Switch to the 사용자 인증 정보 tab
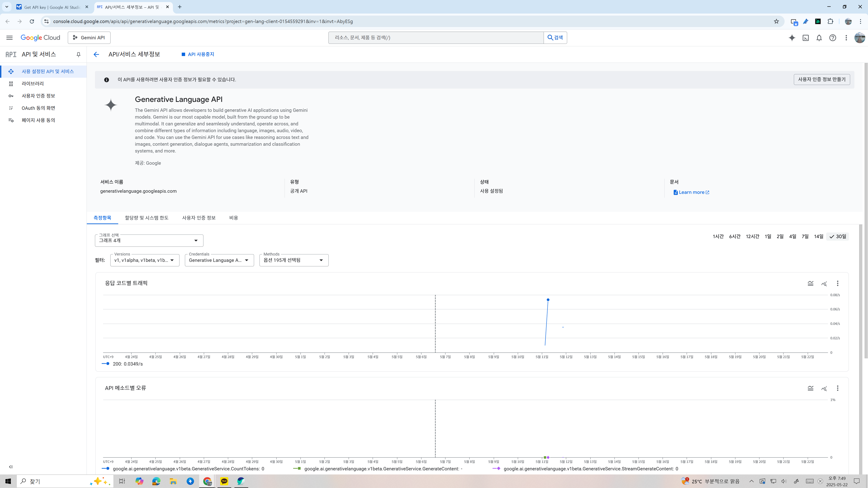 pyautogui.click(x=199, y=218)
